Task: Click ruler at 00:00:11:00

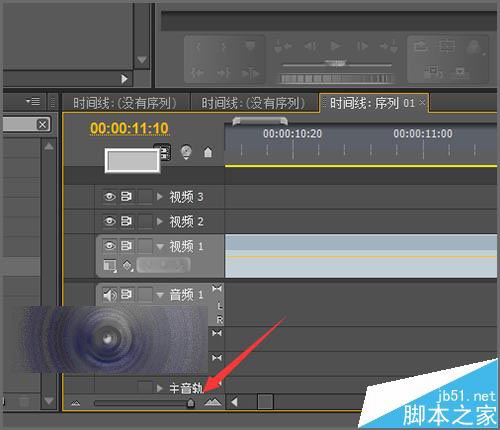Action: tap(423, 134)
